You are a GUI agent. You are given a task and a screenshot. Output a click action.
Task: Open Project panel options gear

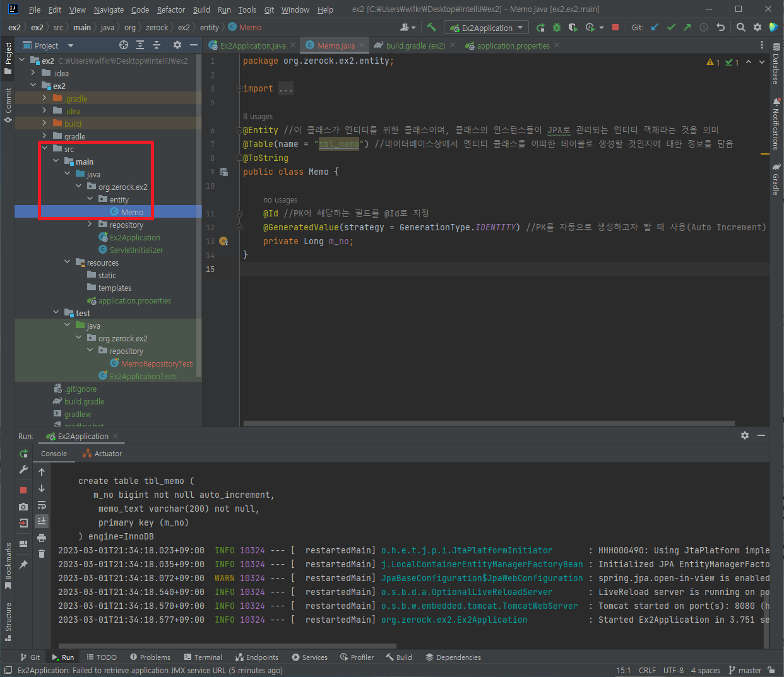(177, 45)
